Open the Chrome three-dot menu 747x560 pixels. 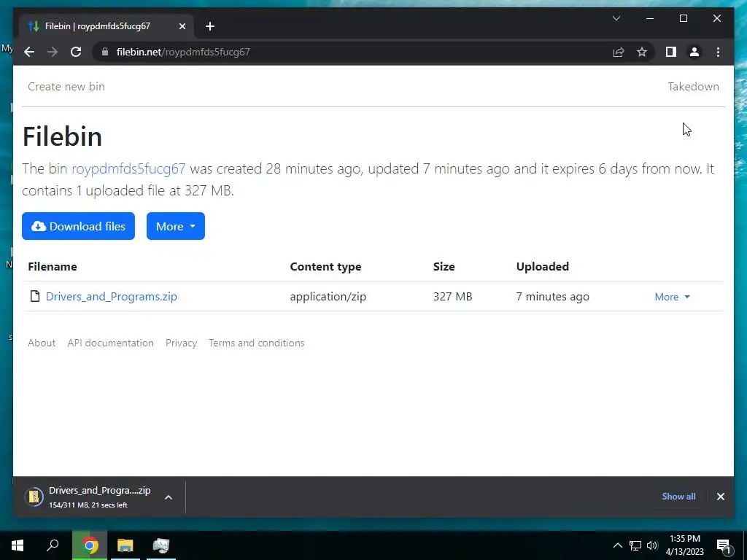718,52
